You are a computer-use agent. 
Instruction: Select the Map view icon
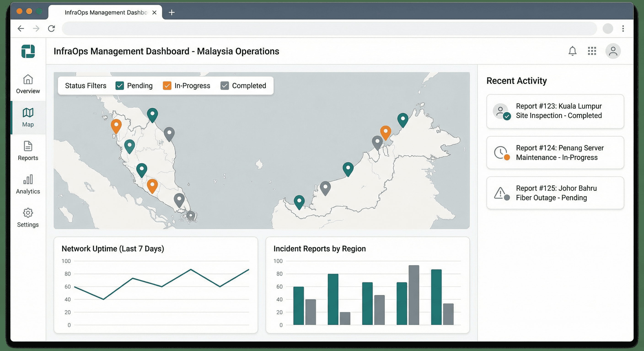(28, 117)
